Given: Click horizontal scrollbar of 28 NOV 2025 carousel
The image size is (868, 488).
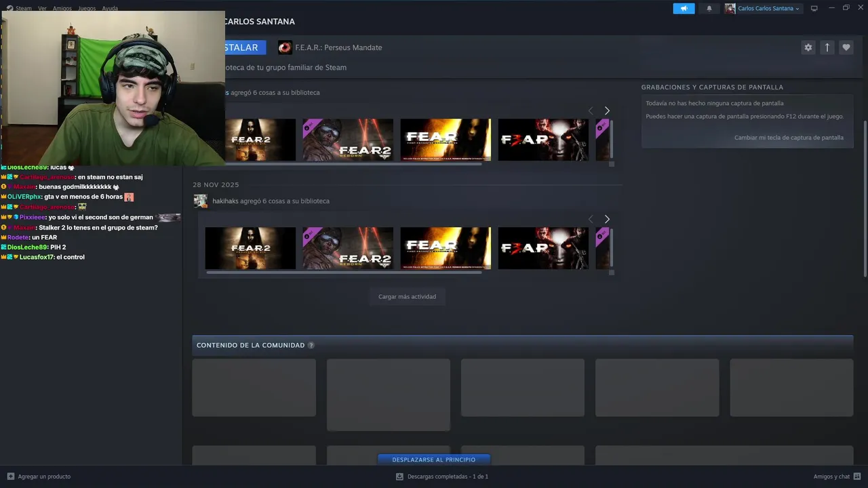Looking at the screenshot, I should click(x=344, y=272).
